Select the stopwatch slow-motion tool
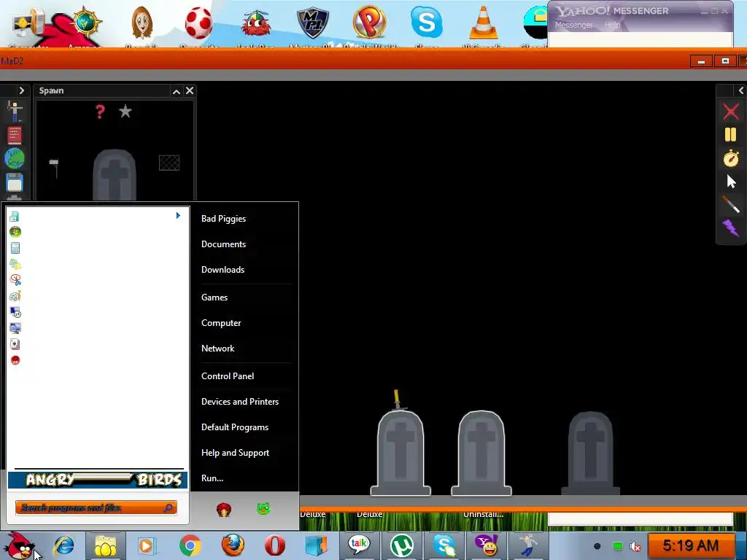The height and width of the screenshot is (560, 747). pos(731,158)
